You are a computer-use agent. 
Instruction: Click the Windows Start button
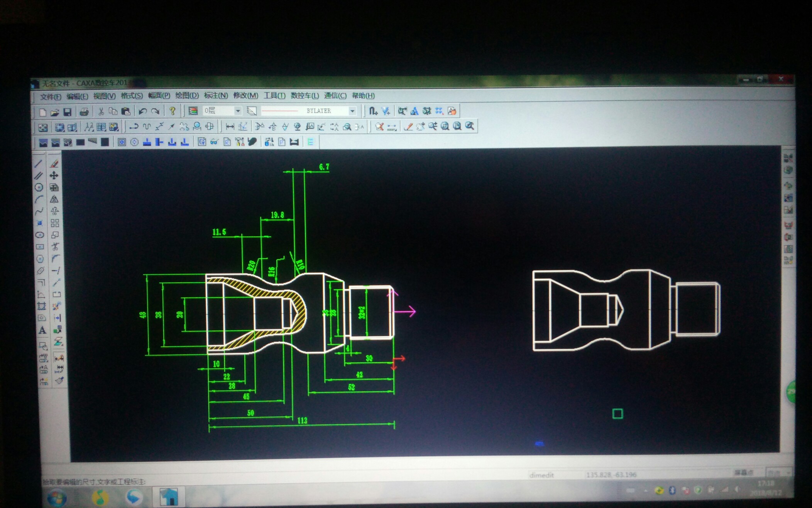[57, 498]
